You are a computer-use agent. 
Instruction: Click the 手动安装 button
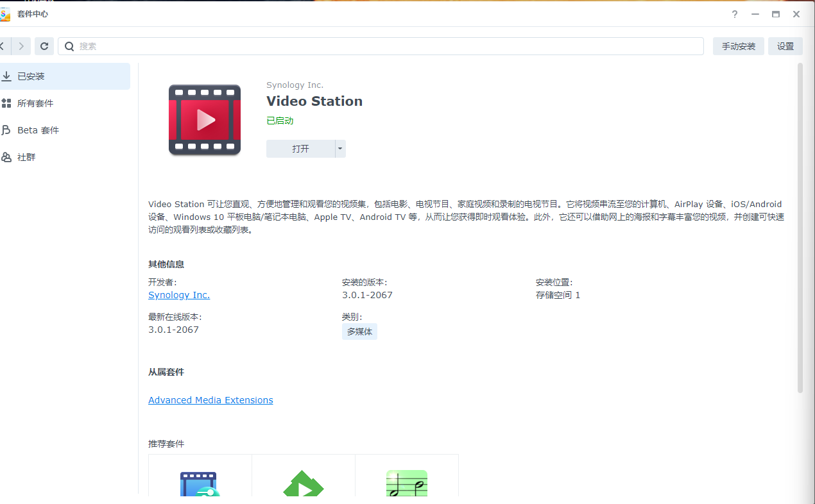click(x=739, y=46)
